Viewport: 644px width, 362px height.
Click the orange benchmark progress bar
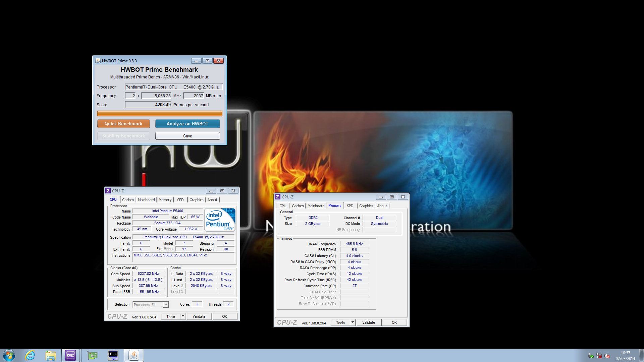click(x=160, y=113)
